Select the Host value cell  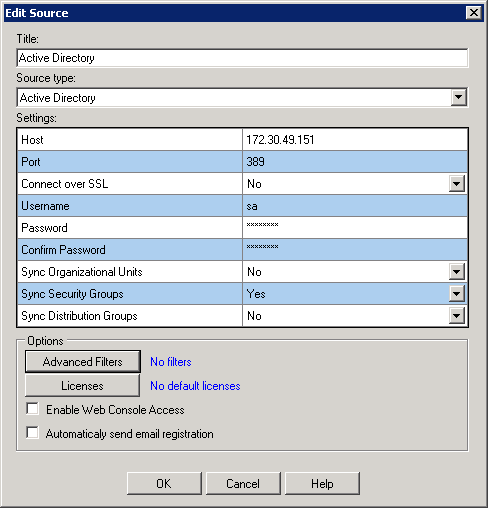click(355, 140)
